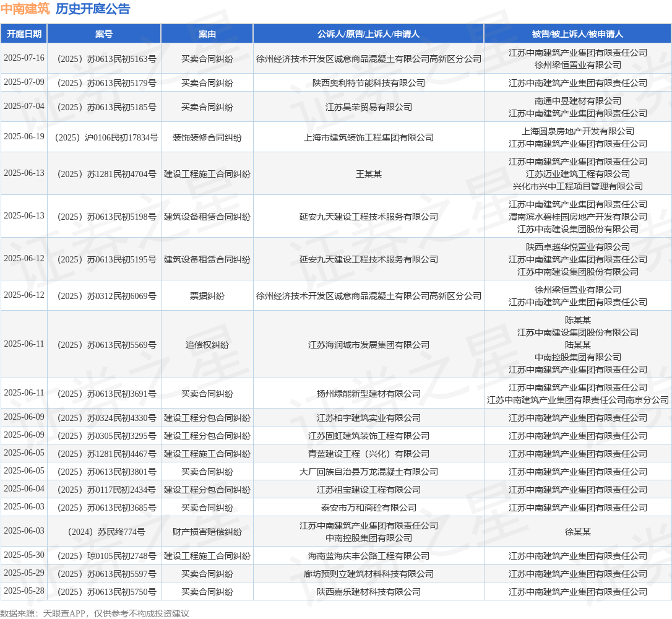Click the 历史开庭公告 heading
Screen dimensions: 672x619
pyautogui.click(x=93, y=9)
